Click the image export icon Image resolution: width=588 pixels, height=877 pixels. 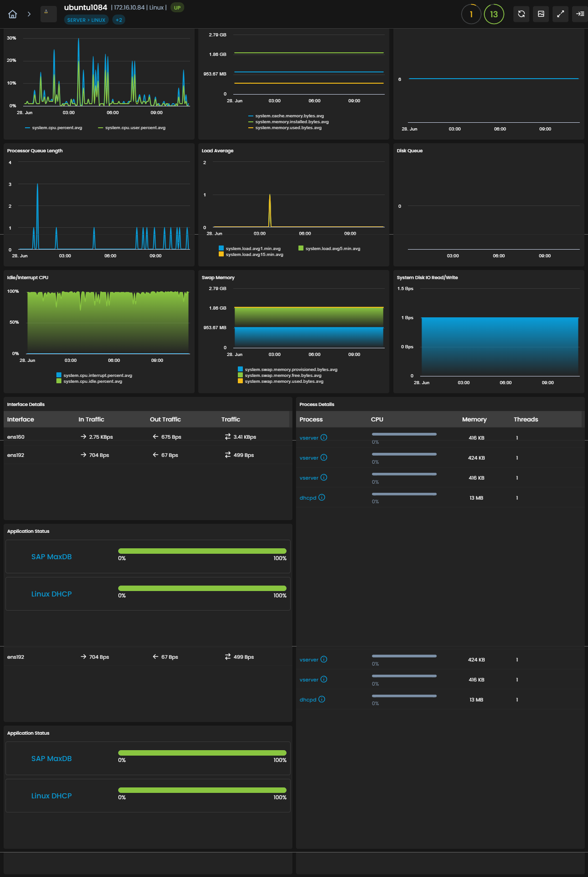(x=541, y=14)
